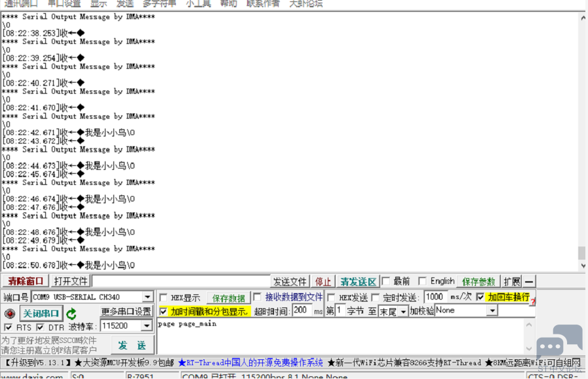Screen dimensions: 588x379
Task: Toggle the DTR checkbox
Action: coord(41,327)
